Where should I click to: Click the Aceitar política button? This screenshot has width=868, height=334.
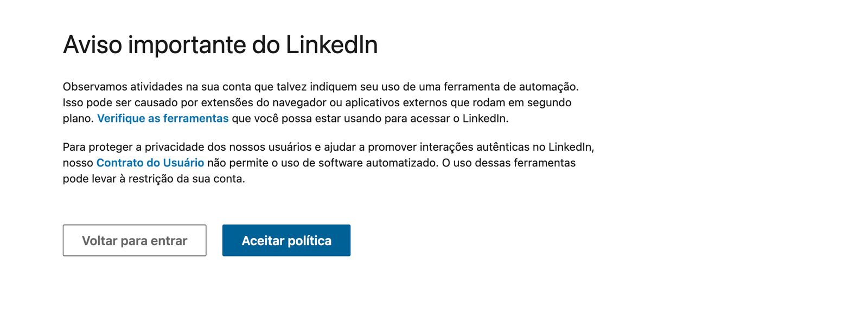(x=286, y=241)
